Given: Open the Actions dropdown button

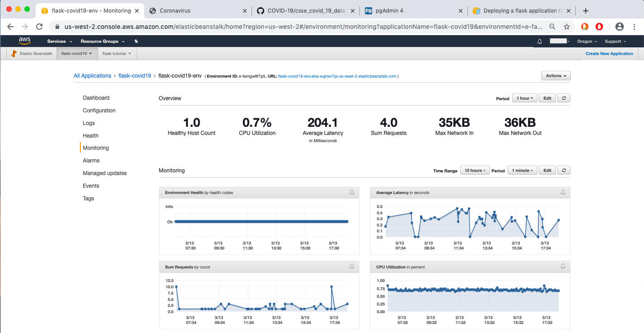Looking at the screenshot, I should 556,76.
